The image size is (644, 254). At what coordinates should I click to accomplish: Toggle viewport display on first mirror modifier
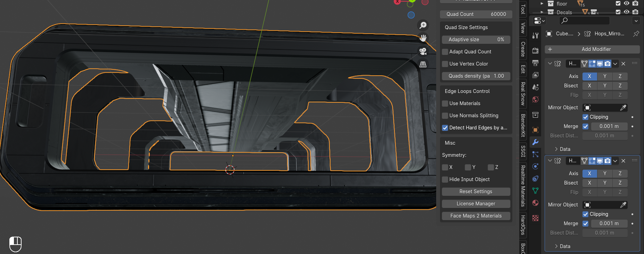(x=600, y=63)
